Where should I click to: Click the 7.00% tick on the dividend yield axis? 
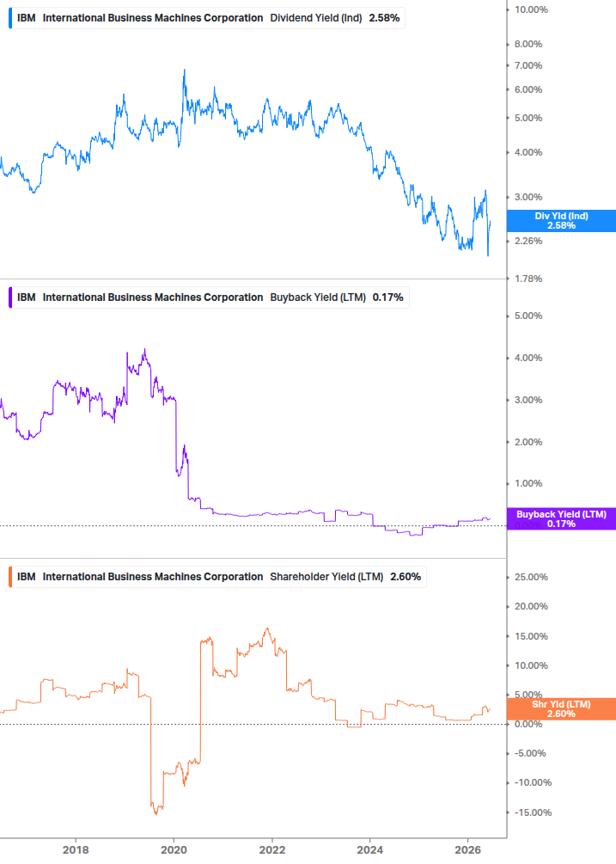[528, 65]
